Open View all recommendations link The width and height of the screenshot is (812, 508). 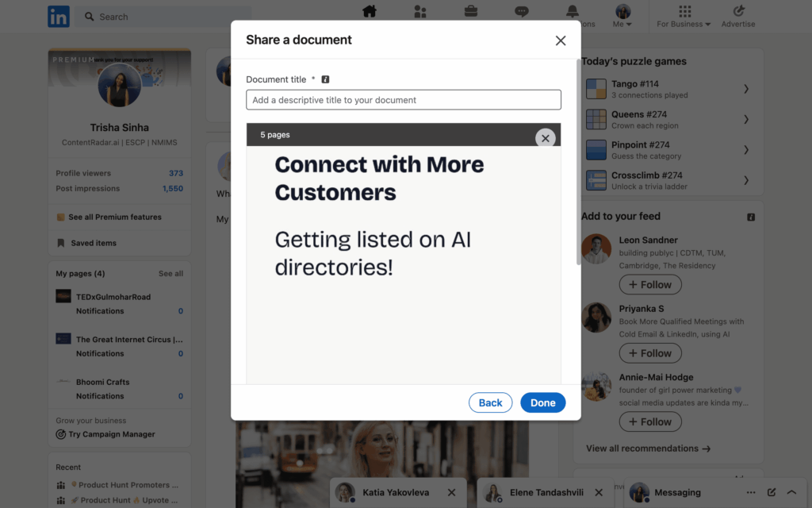coord(648,448)
